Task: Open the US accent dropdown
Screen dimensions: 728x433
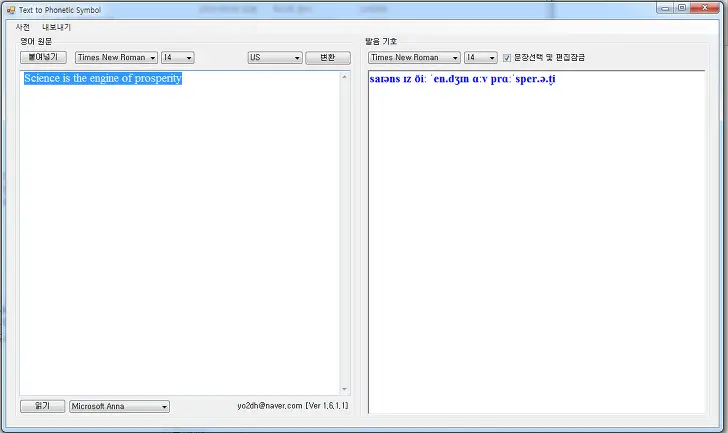Action: pos(275,58)
